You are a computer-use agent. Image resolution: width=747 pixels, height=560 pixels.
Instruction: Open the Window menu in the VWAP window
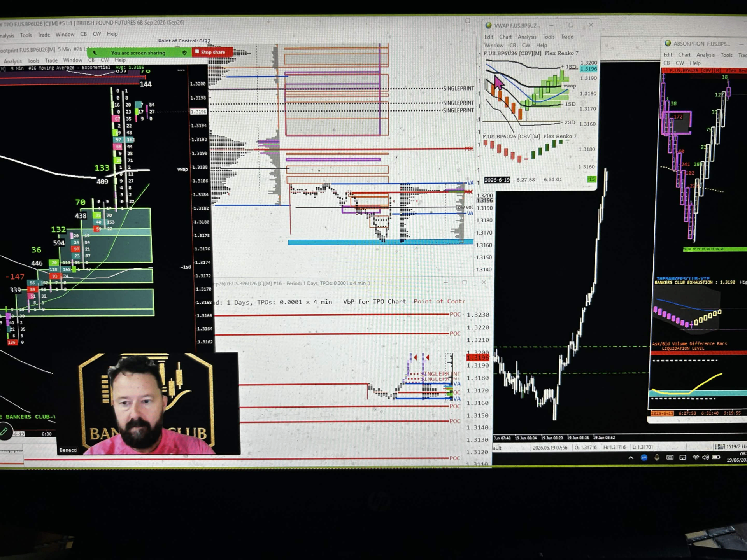494,45
